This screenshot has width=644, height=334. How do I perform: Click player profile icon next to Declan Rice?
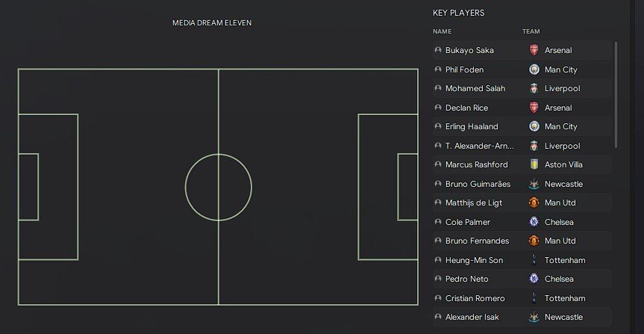438,108
